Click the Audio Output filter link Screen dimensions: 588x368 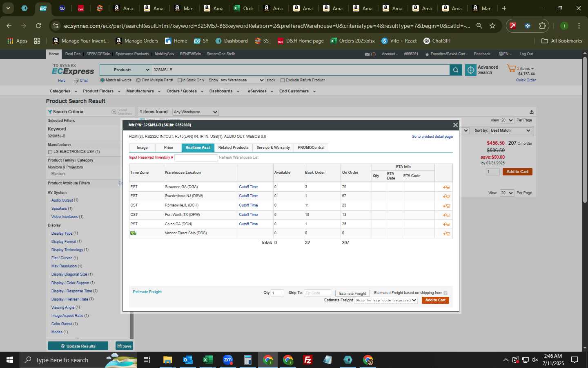click(x=62, y=200)
